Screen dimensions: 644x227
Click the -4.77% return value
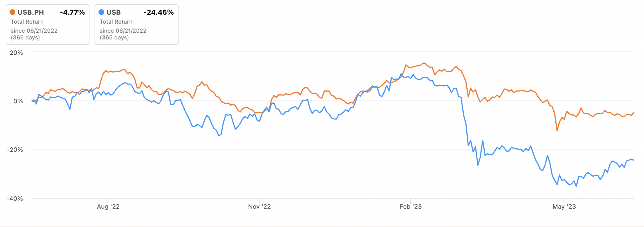click(x=72, y=12)
